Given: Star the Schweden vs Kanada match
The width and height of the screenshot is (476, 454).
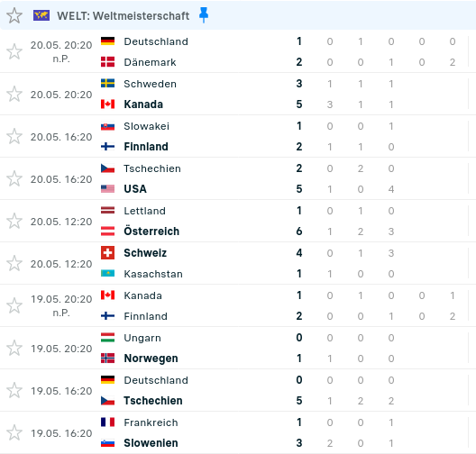Looking at the screenshot, I should pos(14,94).
